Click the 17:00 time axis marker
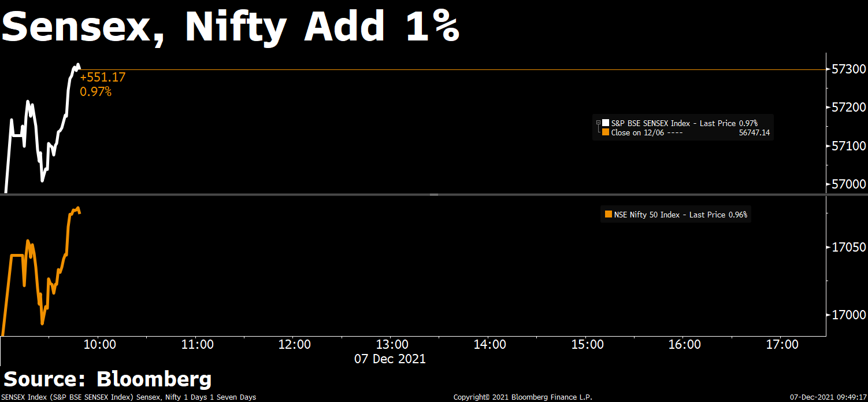Image resolution: width=868 pixels, height=402 pixels. [782, 345]
